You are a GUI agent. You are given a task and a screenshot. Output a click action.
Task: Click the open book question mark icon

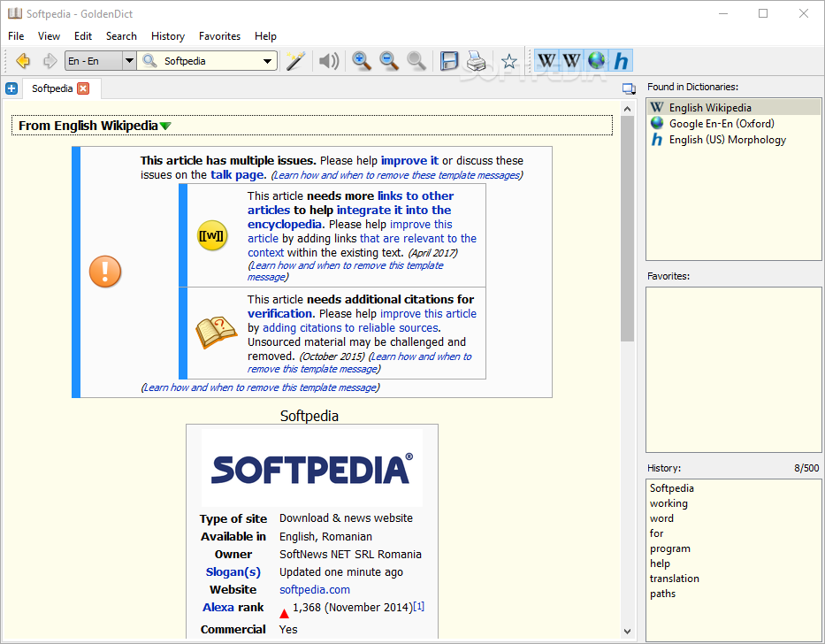click(x=217, y=333)
